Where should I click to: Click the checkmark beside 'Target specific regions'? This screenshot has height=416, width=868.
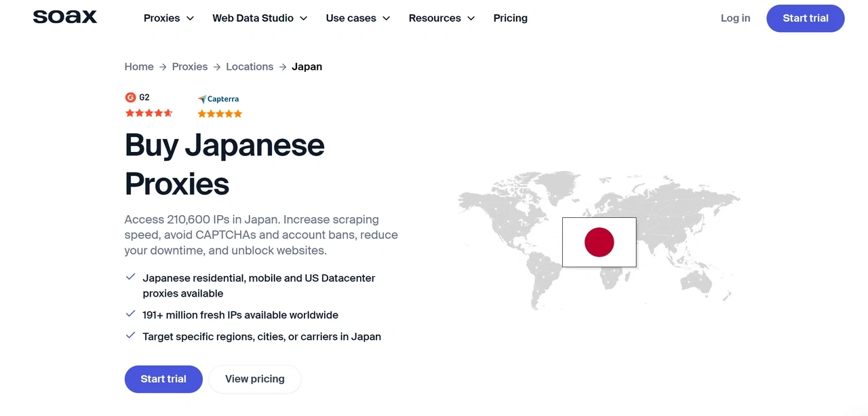[x=130, y=335]
